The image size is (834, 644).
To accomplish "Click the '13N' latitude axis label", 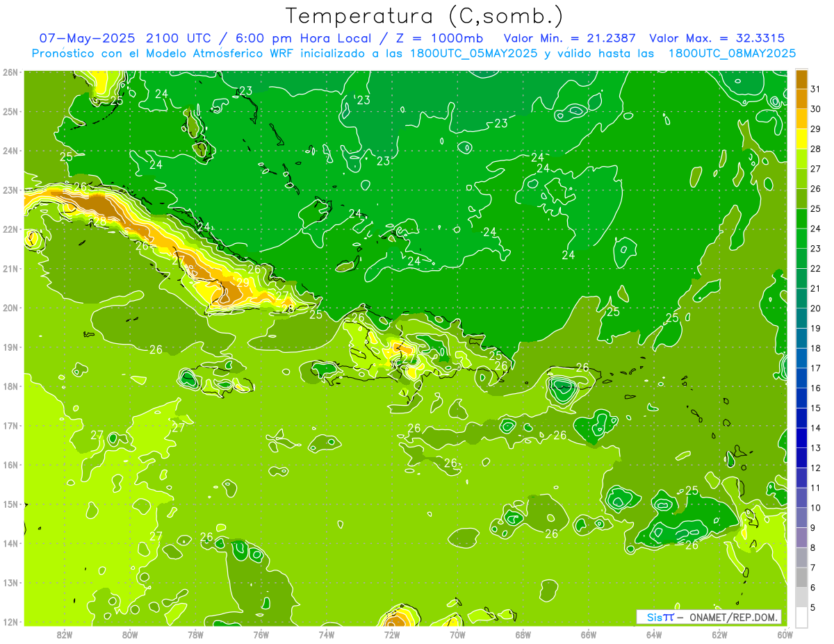I will click(x=10, y=583).
